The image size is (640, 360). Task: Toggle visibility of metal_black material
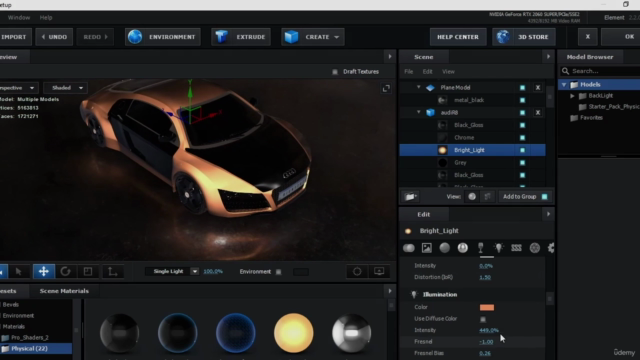pyautogui.click(x=522, y=100)
